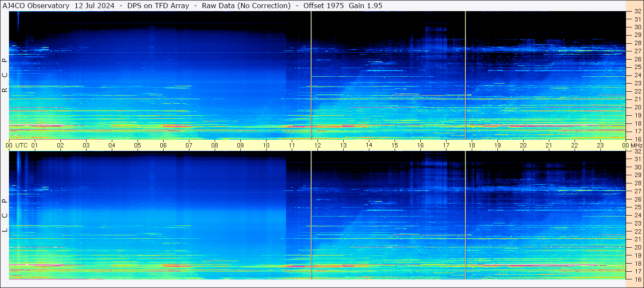Click the Raw Data (No Correction) text
Image resolution: width=644 pixels, height=288 pixels.
246,6
